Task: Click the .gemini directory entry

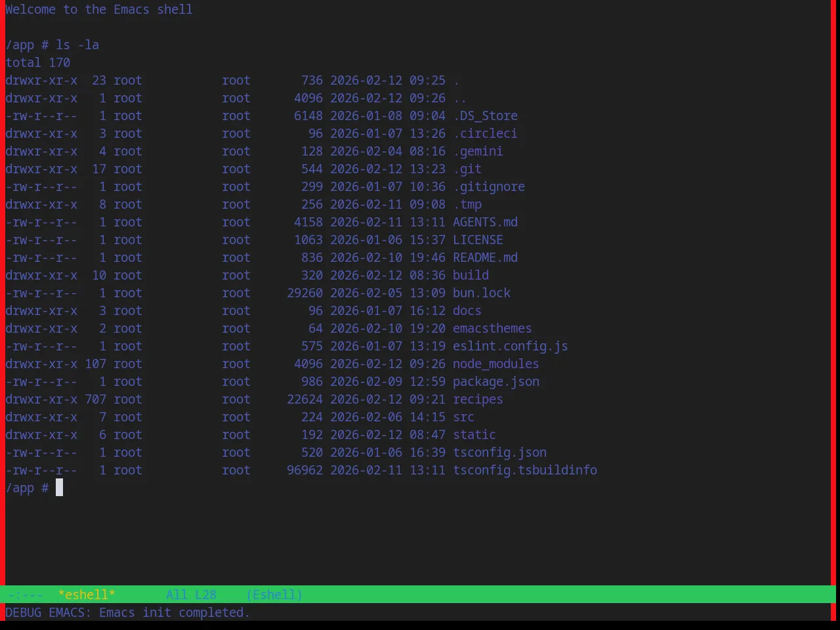Action: click(x=478, y=151)
